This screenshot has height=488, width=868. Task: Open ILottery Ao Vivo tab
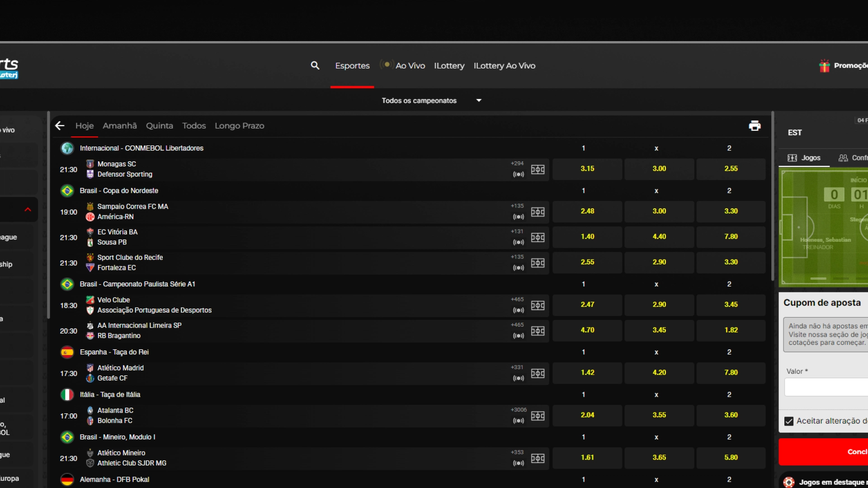coord(504,66)
